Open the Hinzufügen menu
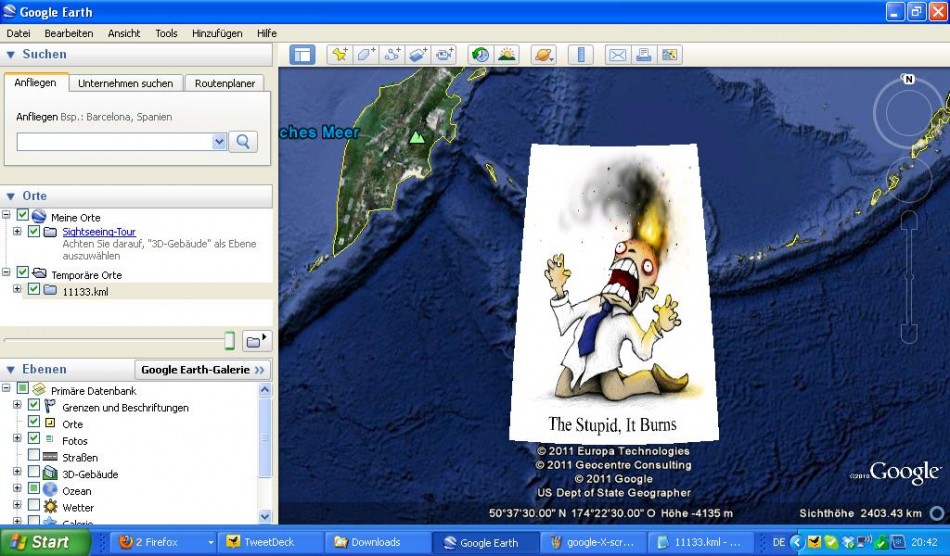The image size is (950, 556). (217, 33)
